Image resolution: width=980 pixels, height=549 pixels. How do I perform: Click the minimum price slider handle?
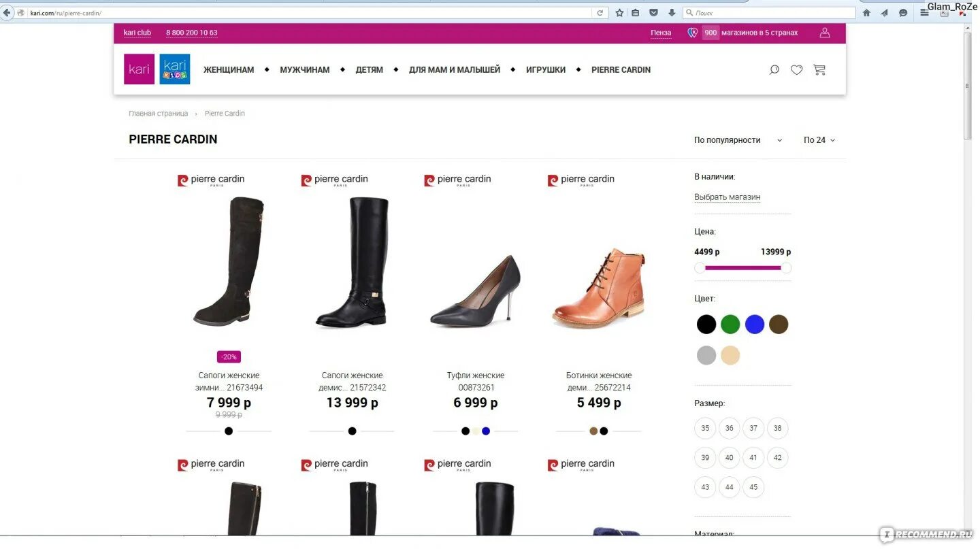tap(700, 268)
